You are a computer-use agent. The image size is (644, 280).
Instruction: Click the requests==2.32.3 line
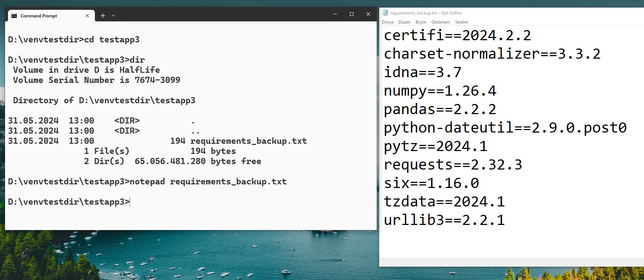tap(453, 164)
